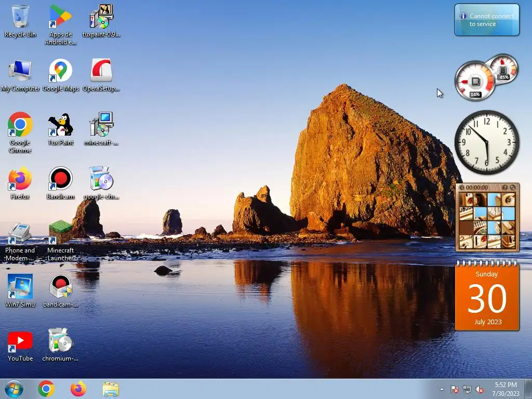Open Google Chrome desktop shortcut
Viewport: 532px width, 399px height.
(x=20, y=132)
